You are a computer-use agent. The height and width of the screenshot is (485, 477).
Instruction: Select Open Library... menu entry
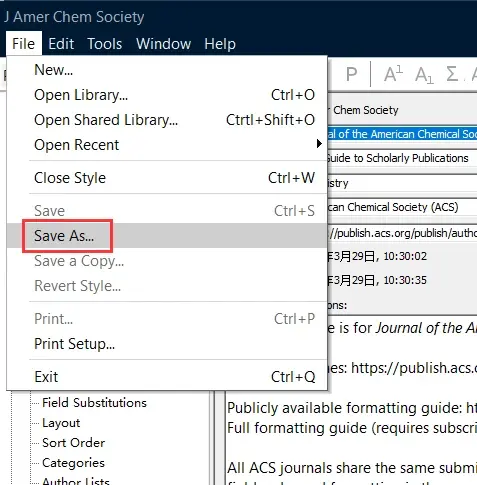click(x=167, y=95)
